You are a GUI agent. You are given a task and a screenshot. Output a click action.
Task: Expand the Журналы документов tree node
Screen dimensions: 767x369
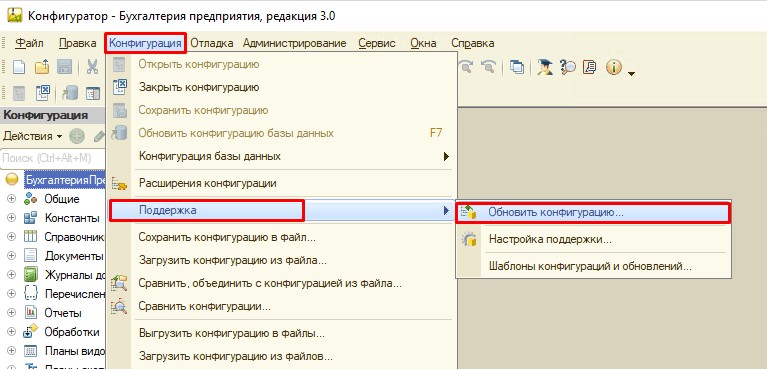coord(12,275)
